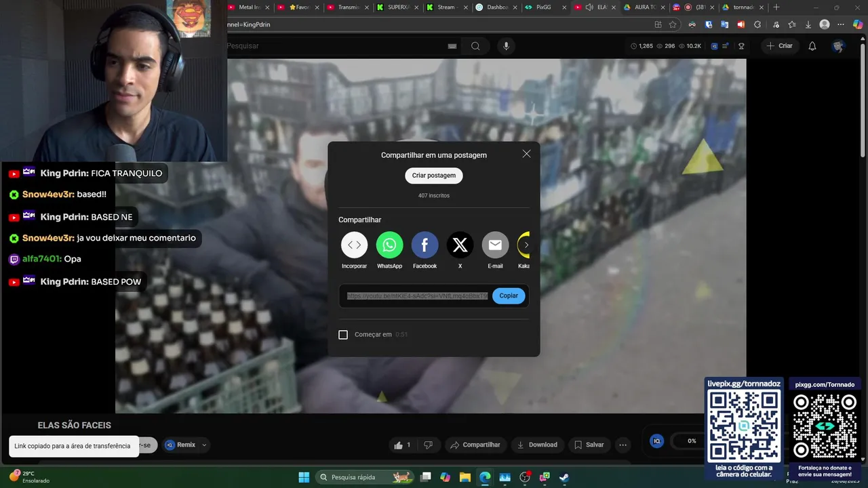The height and width of the screenshot is (488, 868).
Task: Dislike the video with thumbs down
Action: [428, 445]
